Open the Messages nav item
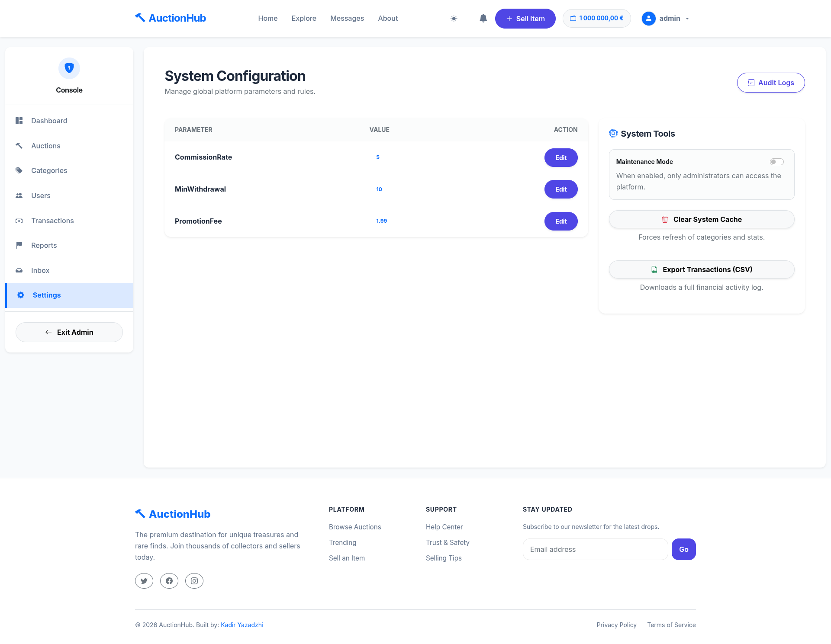Screen dimensions: 831x644 tap(347, 18)
